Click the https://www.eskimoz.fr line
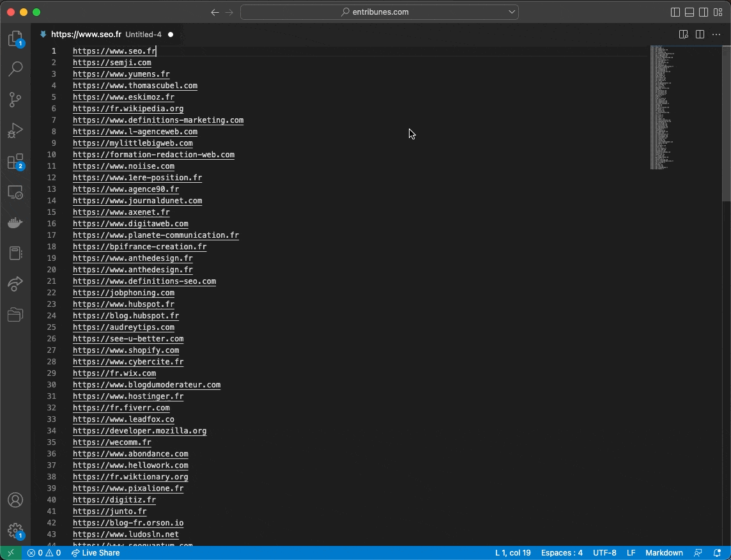 123,97
